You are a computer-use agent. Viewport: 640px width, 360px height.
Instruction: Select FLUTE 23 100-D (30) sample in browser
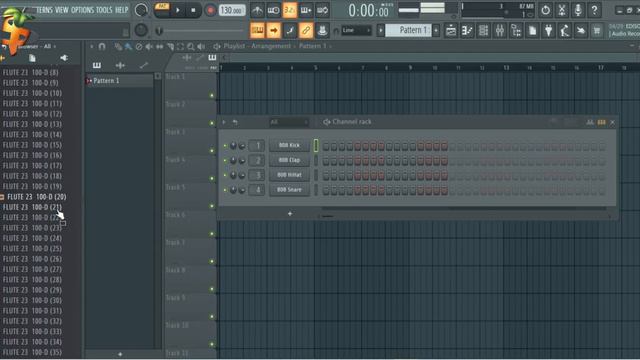(x=32, y=300)
